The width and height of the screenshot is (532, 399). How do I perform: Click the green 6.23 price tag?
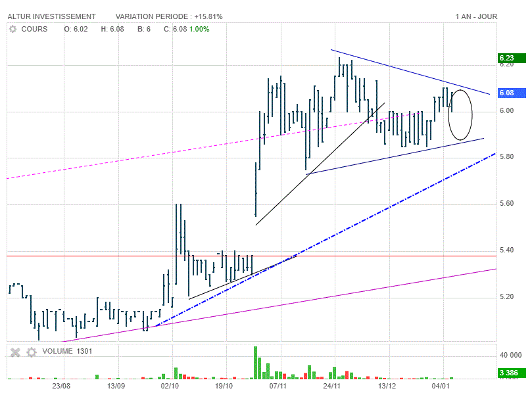click(x=512, y=58)
